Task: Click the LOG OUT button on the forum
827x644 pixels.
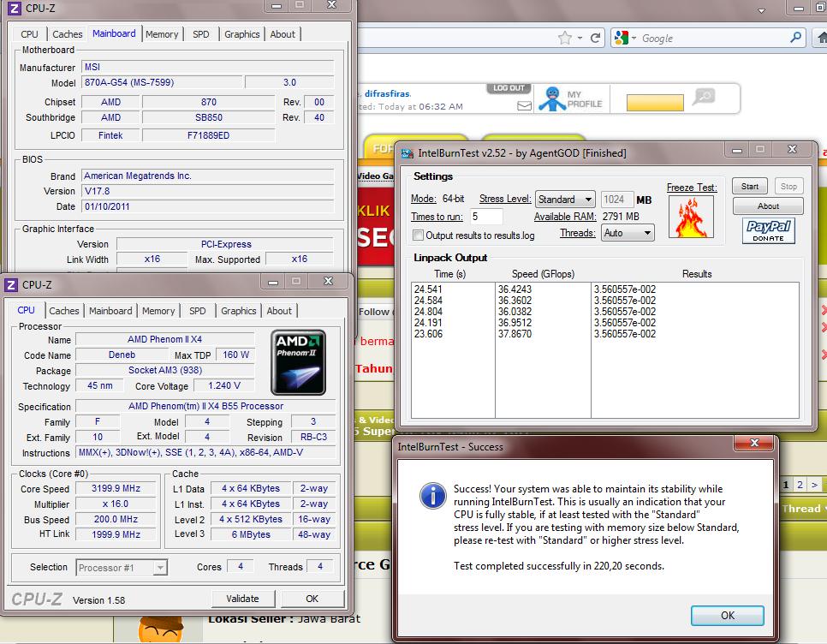Action: [509, 88]
